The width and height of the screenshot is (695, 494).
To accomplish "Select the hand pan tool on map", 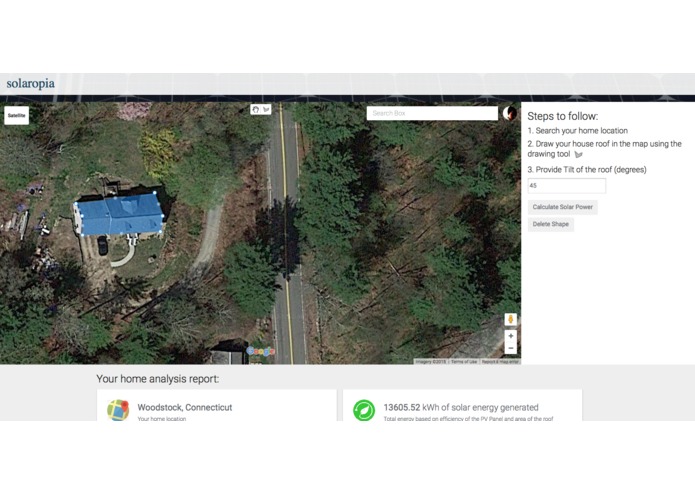I will click(256, 109).
